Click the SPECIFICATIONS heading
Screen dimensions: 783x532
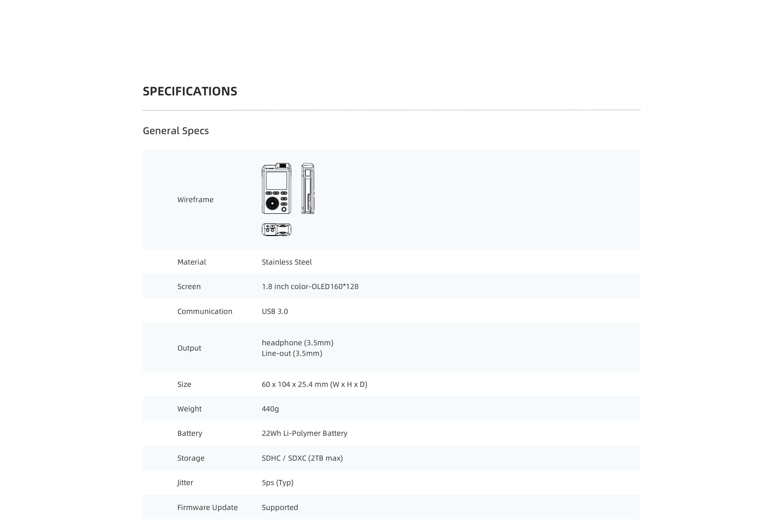[x=190, y=91]
